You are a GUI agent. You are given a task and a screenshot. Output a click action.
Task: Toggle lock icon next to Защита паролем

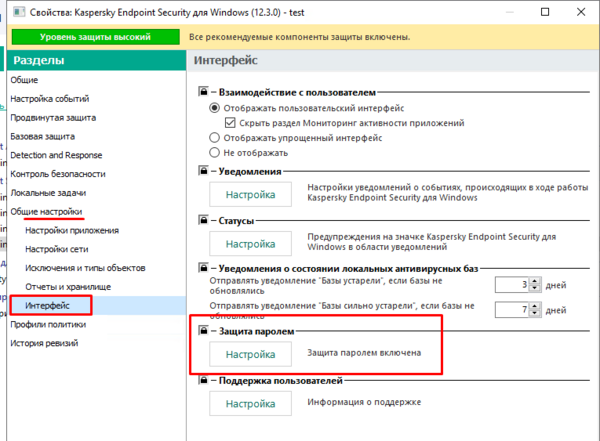[203, 330]
